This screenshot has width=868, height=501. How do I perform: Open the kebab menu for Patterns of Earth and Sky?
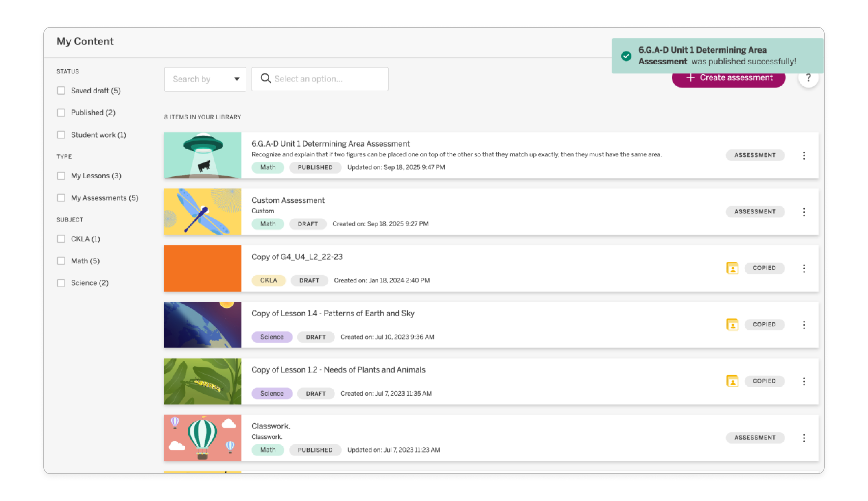(804, 324)
